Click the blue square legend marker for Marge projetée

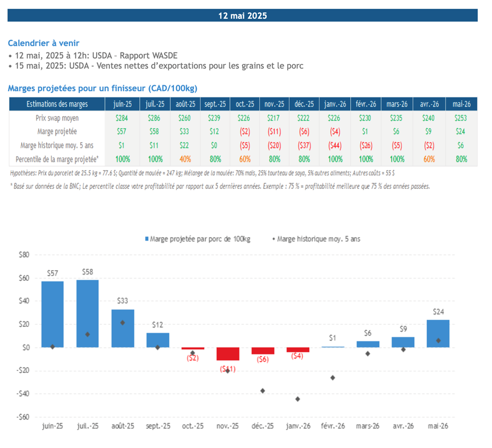click(147, 238)
